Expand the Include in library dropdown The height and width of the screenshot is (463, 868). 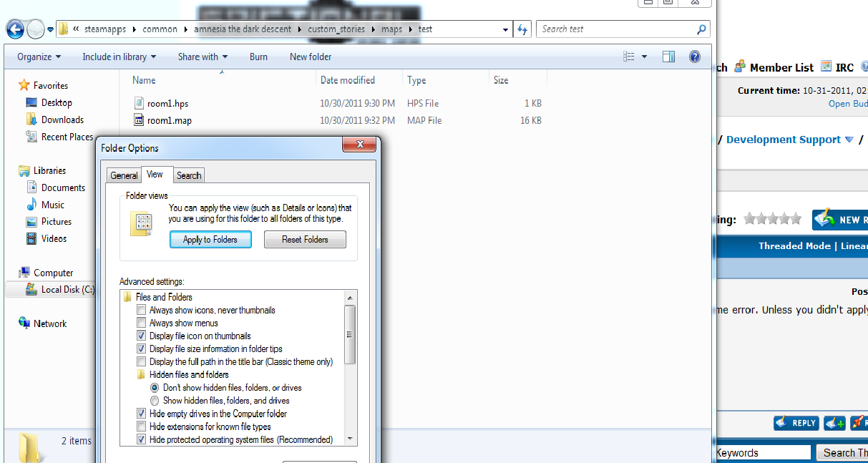click(119, 57)
